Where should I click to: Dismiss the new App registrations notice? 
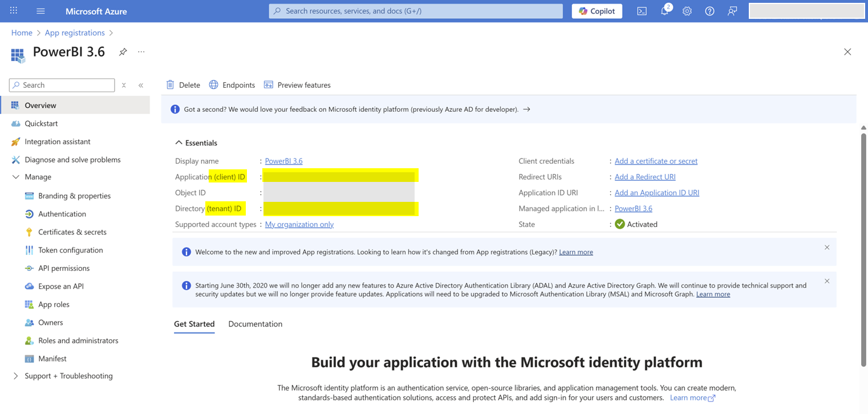pos(827,247)
